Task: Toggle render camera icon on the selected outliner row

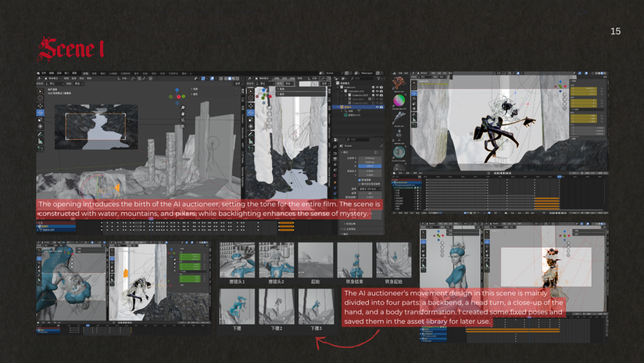Action: point(381,107)
